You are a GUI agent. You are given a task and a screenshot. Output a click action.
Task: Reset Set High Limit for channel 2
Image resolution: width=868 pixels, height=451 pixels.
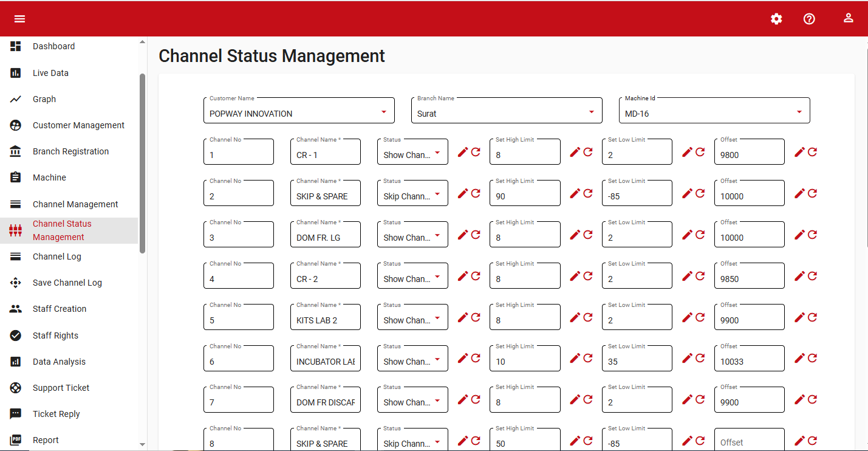[588, 193]
